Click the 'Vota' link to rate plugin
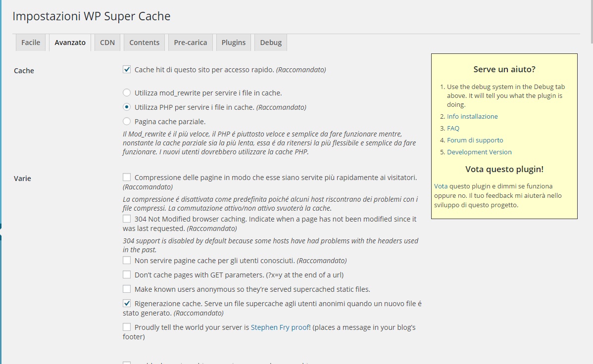Image resolution: width=593 pixels, height=364 pixels. click(441, 186)
